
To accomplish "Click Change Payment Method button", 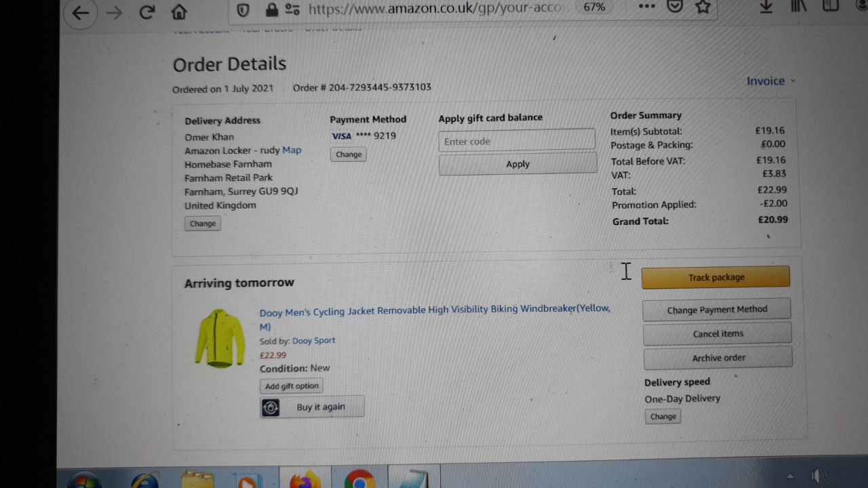I will (x=717, y=310).
